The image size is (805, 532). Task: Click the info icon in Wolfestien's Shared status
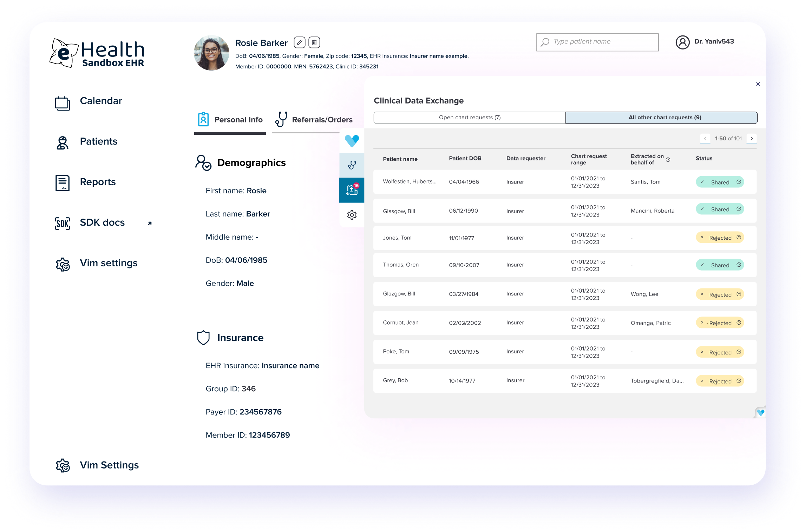pos(739,182)
